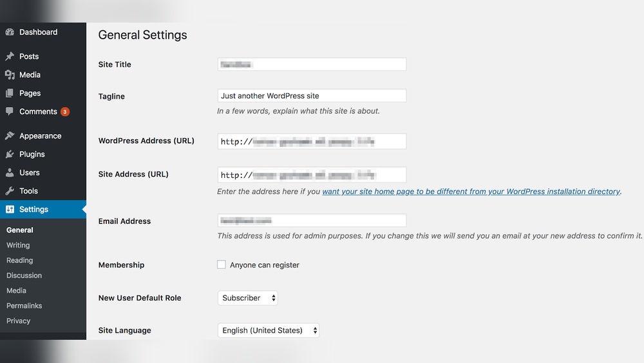Viewport: 644px width, 363px height.
Task: Click into the Site Address (URL) field
Action: (x=312, y=175)
